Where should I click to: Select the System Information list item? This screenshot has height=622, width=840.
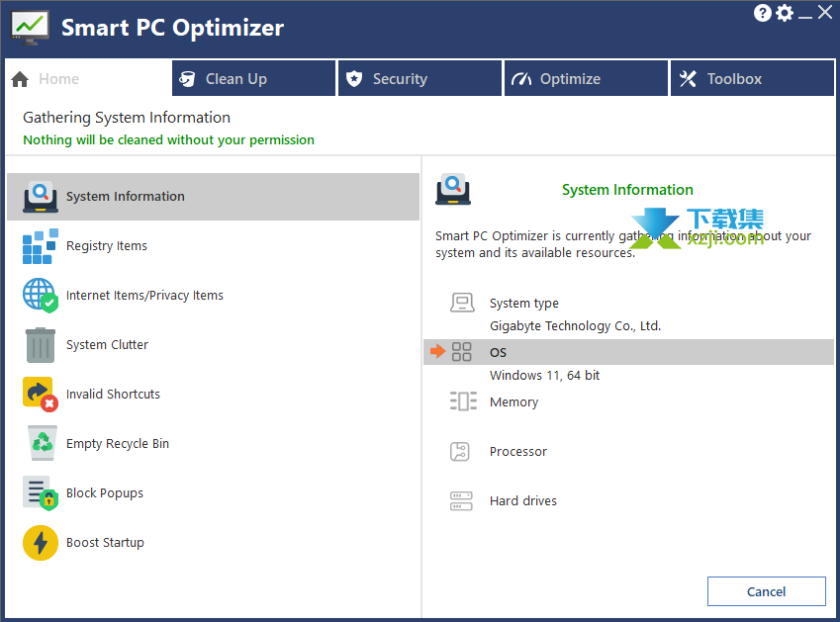point(213,197)
